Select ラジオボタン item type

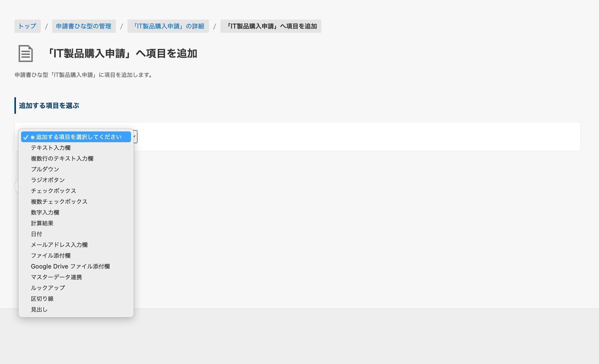point(76,180)
